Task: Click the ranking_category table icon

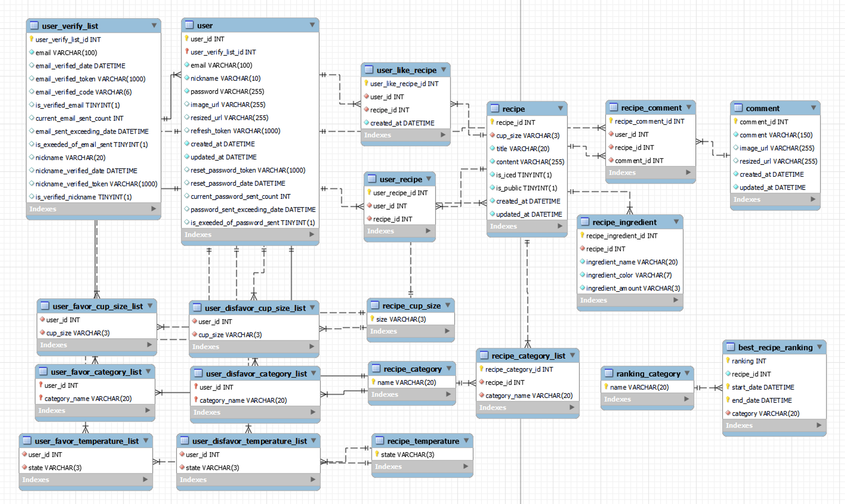Action: (609, 373)
